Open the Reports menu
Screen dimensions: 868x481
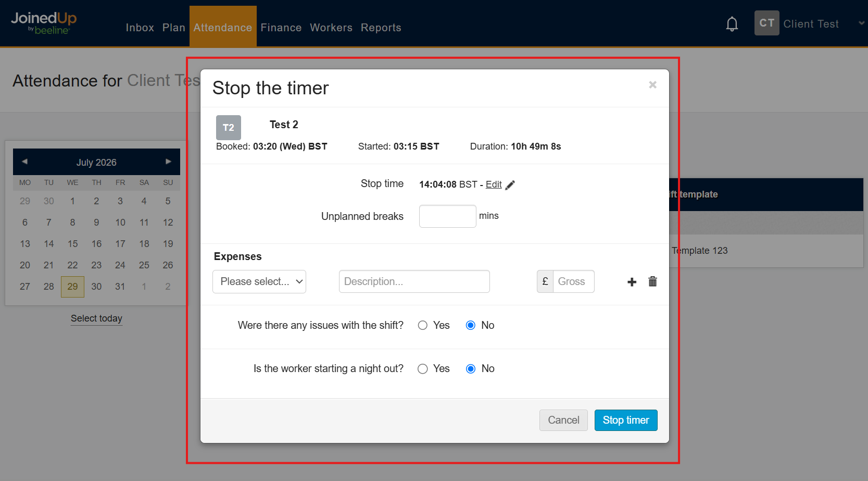tap(381, 28)
